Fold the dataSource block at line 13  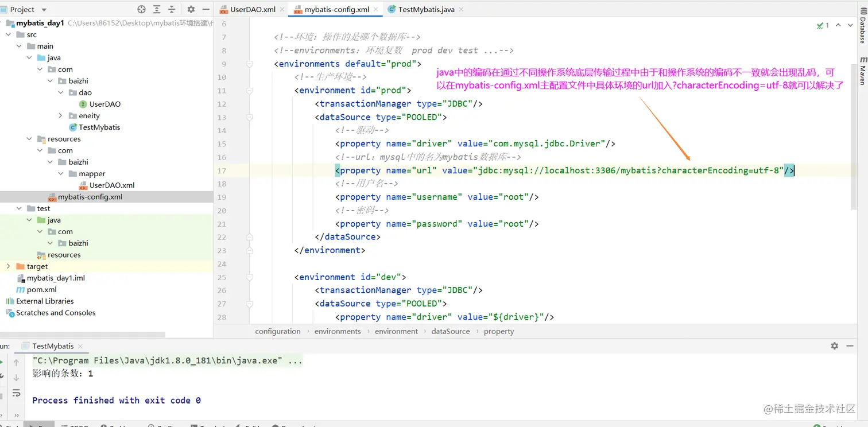click(250, 117)
